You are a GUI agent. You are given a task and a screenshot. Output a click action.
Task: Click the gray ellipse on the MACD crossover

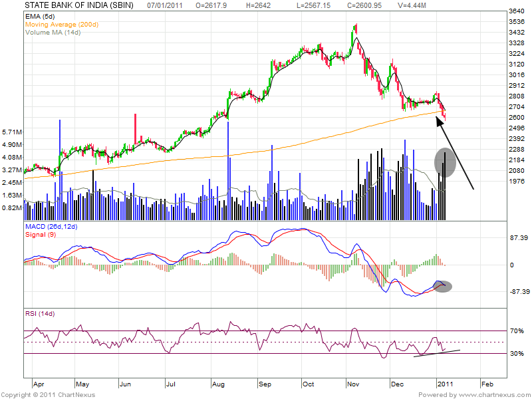coord(442,287)
